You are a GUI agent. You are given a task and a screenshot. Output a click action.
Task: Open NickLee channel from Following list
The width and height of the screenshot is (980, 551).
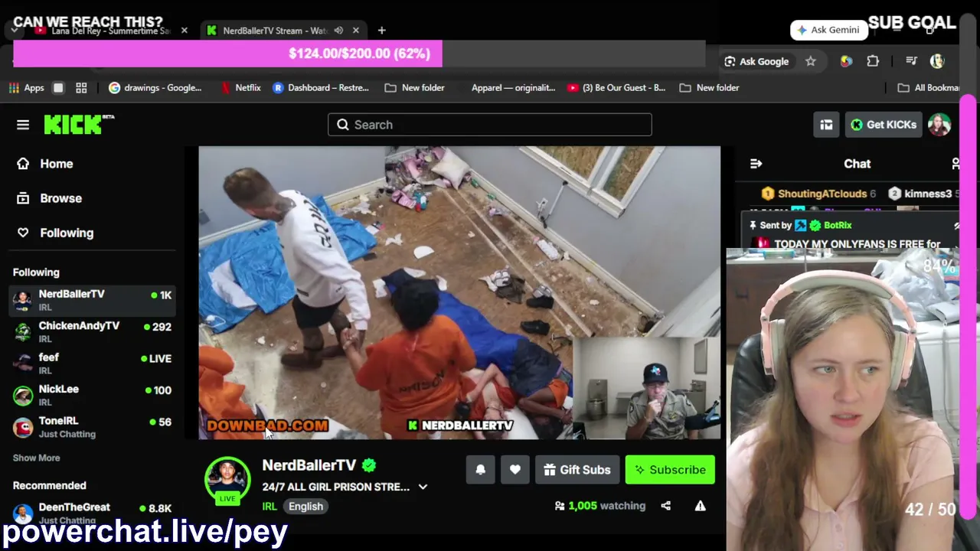coord(92,395)
